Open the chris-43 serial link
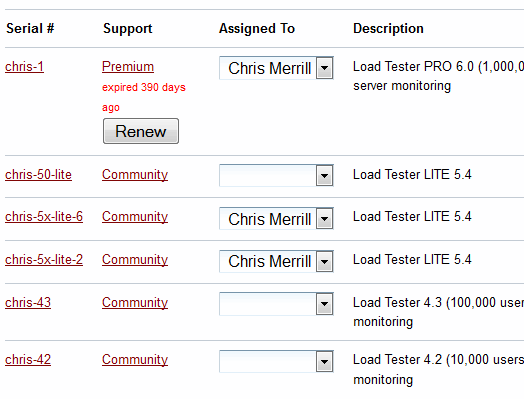This screenshot has height=399, width=524. tap(28, 303)
